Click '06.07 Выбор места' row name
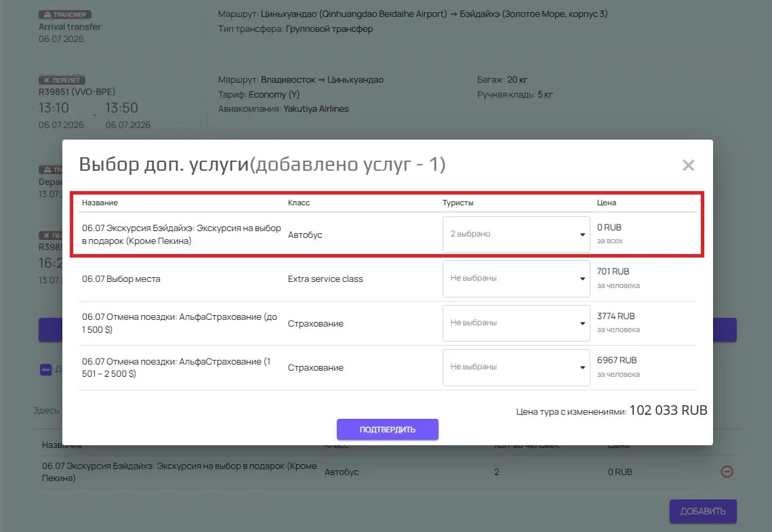Viewport: 772px width, 532px height. pos(121,279)
